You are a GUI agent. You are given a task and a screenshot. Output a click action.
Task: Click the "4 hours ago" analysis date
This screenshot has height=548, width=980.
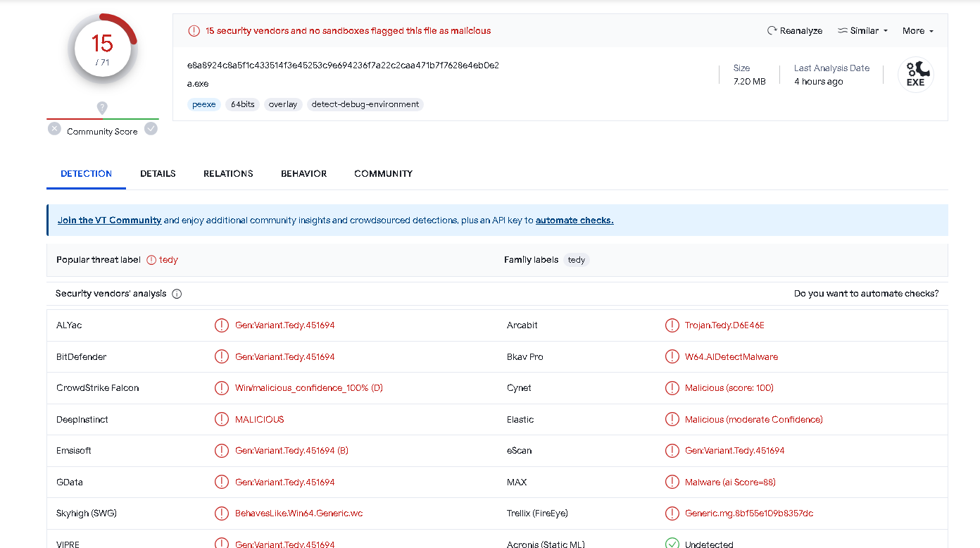click(819, 82)
